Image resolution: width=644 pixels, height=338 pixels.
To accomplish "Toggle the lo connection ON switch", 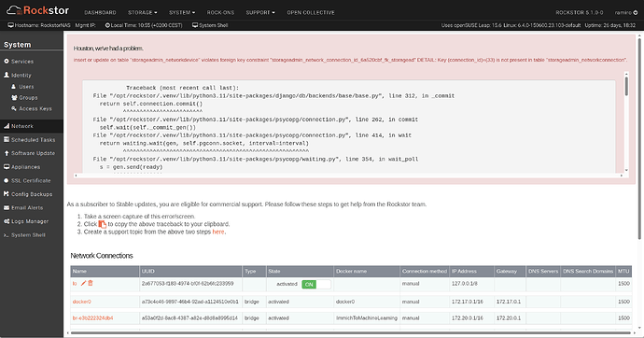I will pos(316,284).
